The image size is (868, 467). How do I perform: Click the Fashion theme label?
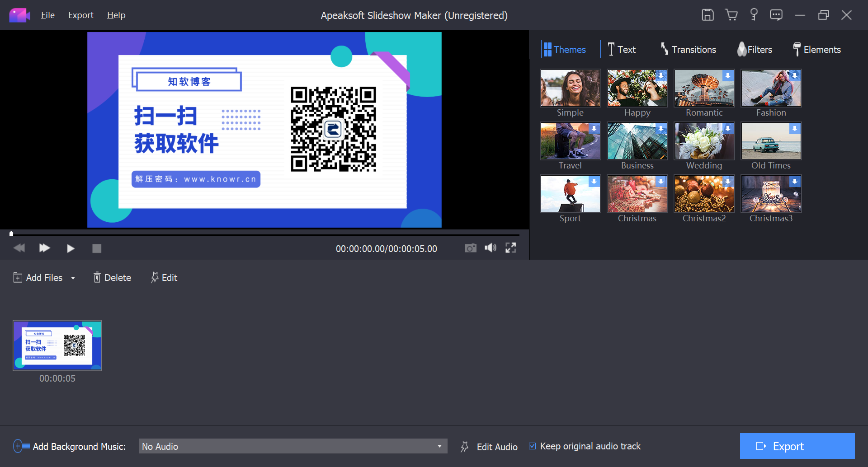click(x=771, y=113)
